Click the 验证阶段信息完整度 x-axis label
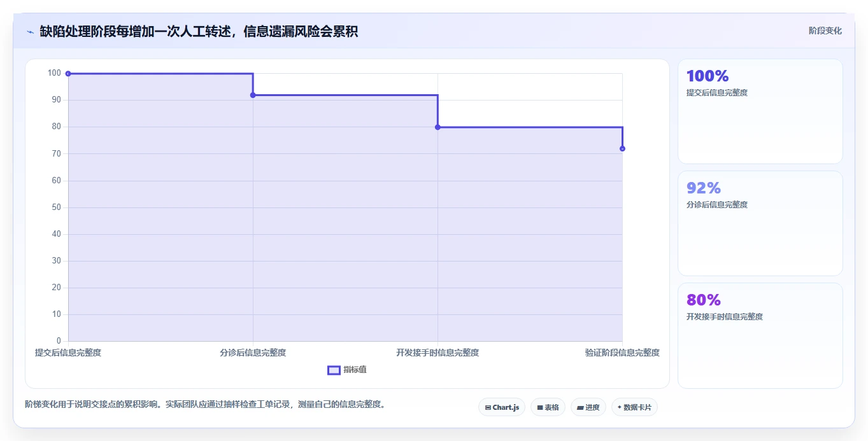This screenshot has height=441, width=868. click(x=622, y=353)
